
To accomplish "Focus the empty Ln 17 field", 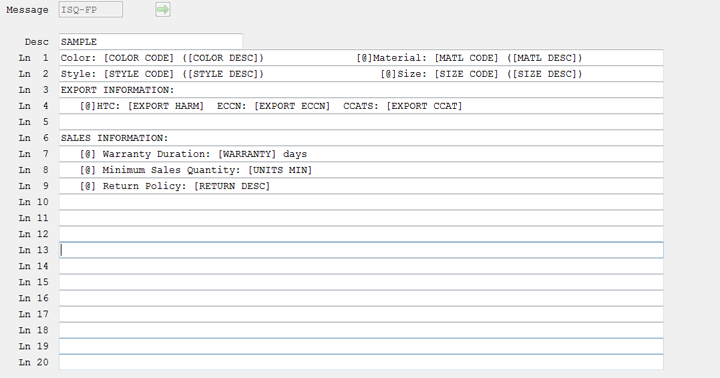I will [361, 314].
